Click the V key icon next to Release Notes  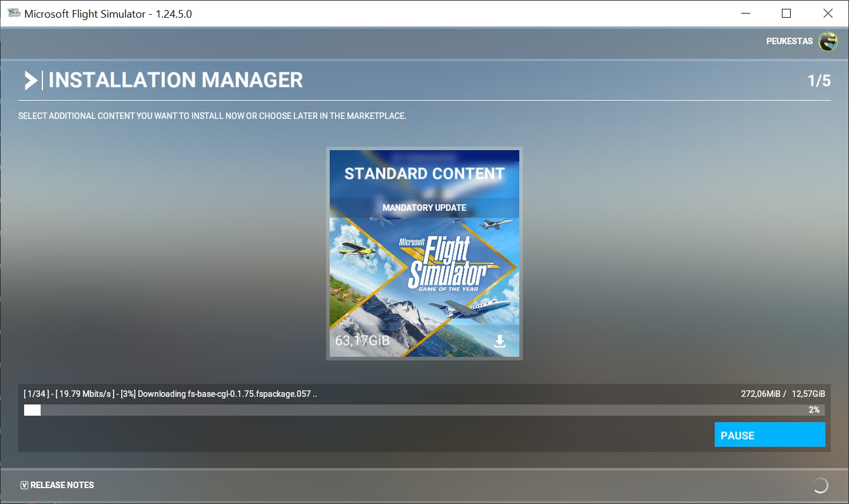(24, 485)
